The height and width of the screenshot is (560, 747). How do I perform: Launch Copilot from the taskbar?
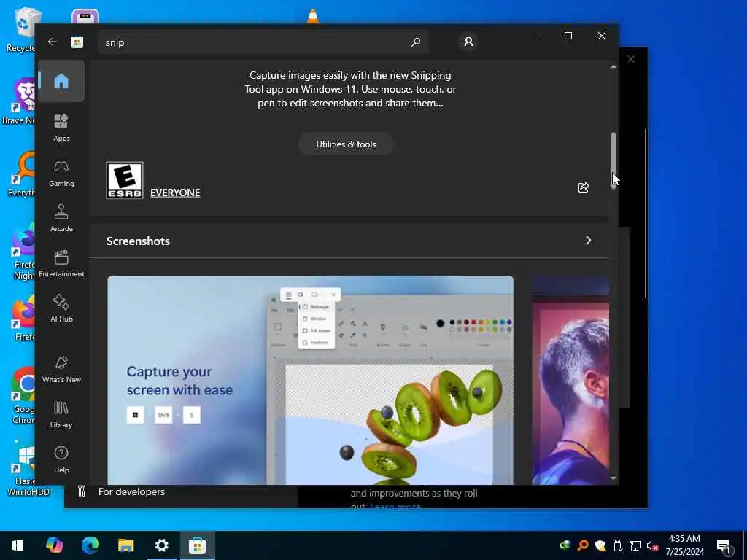54,545
